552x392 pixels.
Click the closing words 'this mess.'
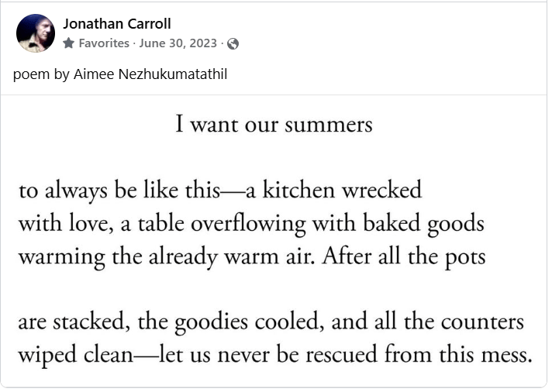(x=485, y=354)
